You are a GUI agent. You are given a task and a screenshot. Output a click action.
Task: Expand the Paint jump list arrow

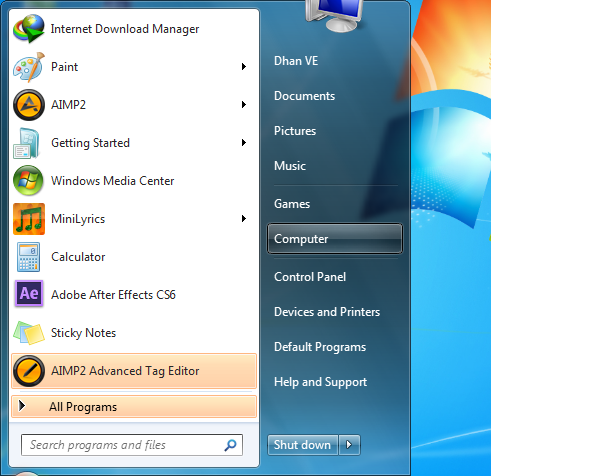244,67
